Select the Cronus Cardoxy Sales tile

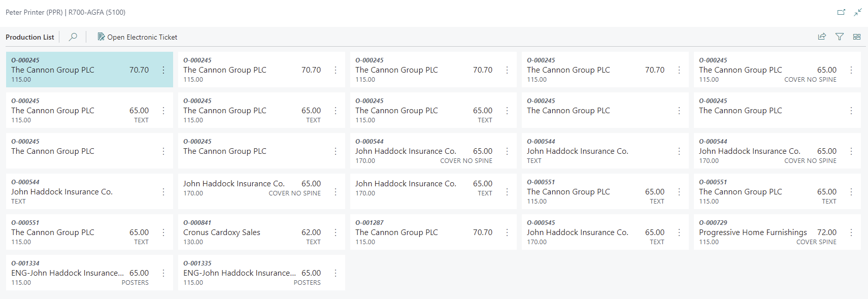(x=261, y=232)
